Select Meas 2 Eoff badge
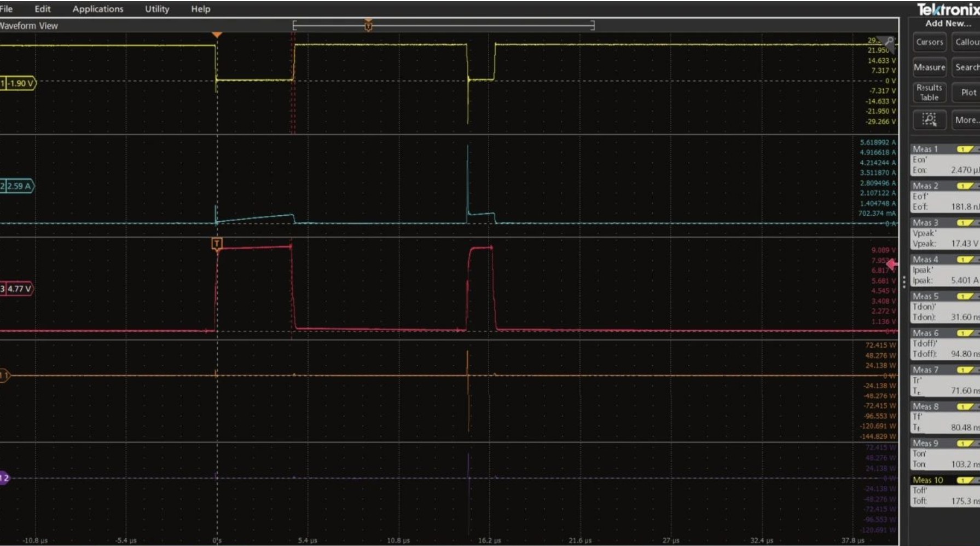 (x=945, y=197)
